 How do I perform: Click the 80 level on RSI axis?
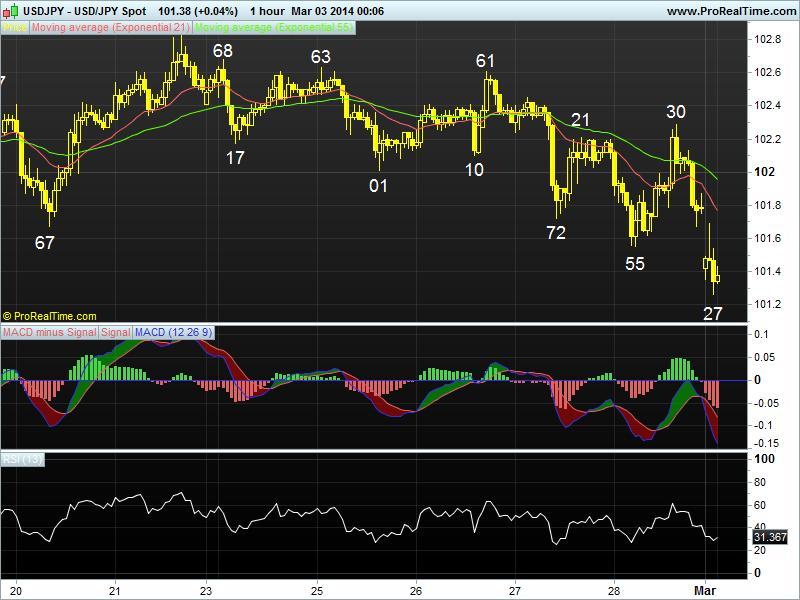coord(760,482)
